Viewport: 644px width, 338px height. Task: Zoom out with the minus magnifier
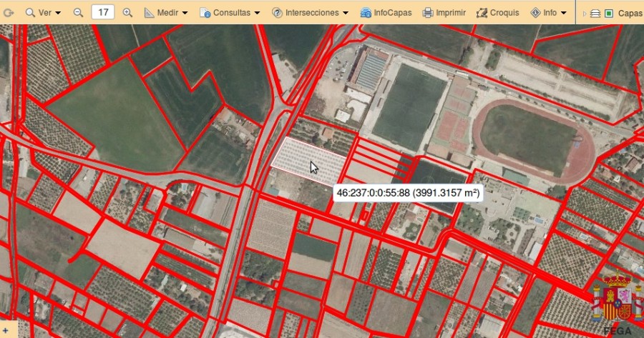coord(78,13)
